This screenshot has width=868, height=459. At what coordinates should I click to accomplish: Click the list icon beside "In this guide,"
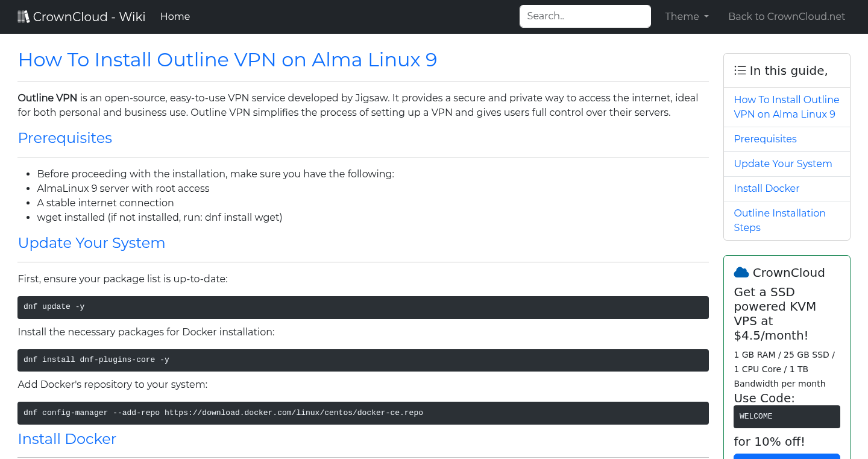tap(740, 70)
